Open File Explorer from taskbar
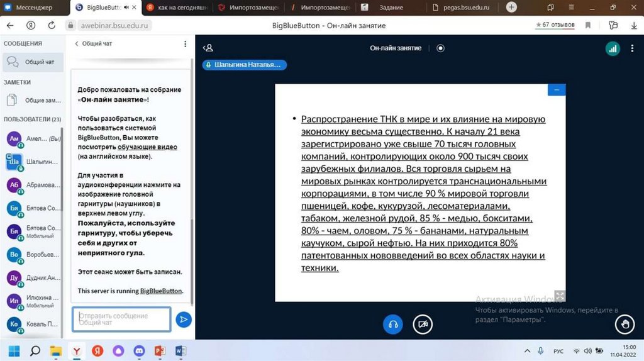 pos(56,351)
